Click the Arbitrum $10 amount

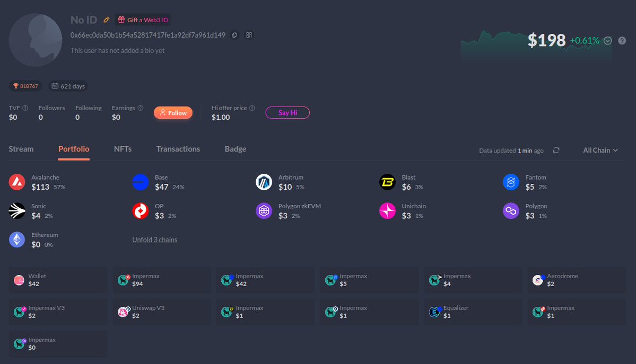285,187
